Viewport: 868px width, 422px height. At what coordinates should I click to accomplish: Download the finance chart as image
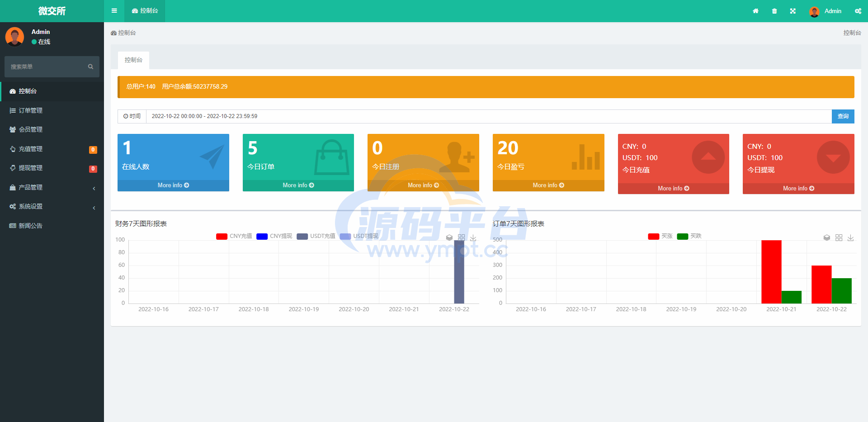click(473, 237)
